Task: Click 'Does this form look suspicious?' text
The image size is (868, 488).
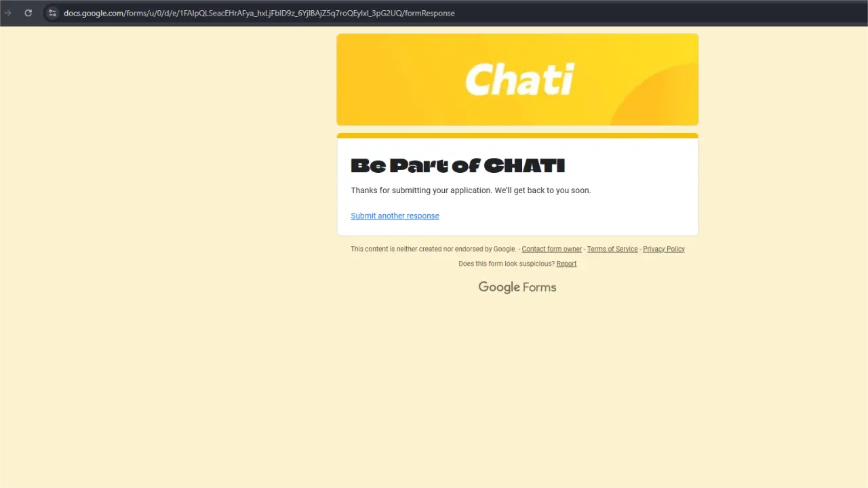Action: coord(507,264)
